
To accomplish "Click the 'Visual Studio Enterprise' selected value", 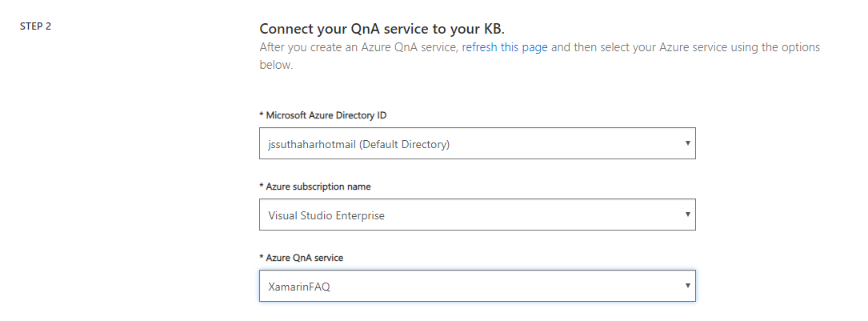I will tap(328, 215).
